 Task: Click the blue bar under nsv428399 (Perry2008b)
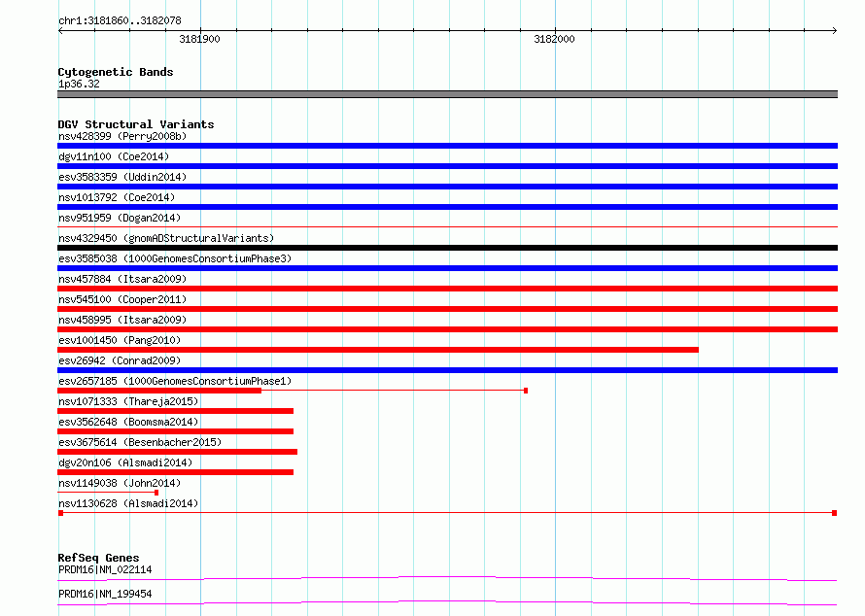(447, 146)
